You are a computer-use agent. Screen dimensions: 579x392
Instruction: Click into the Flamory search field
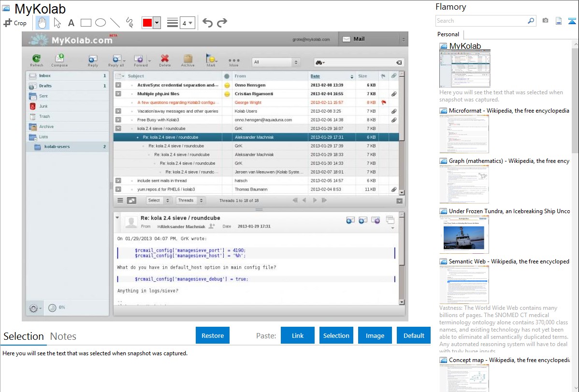coord(481,21)
